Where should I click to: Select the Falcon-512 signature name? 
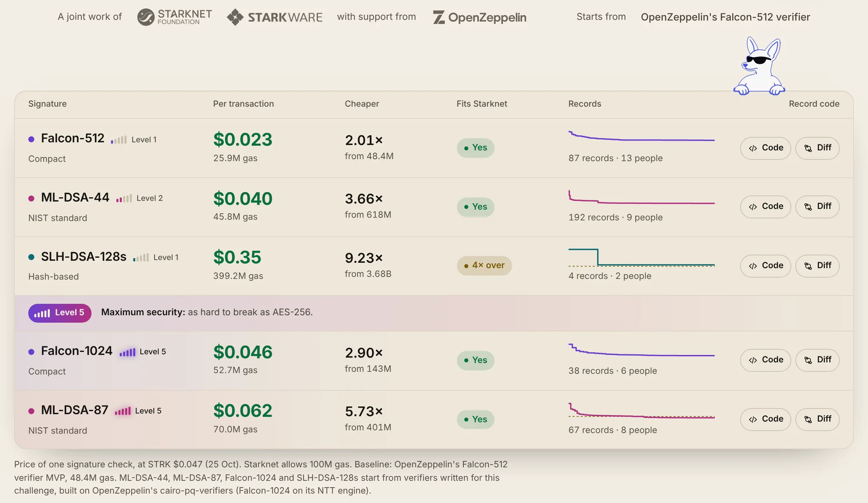point(72,139)
